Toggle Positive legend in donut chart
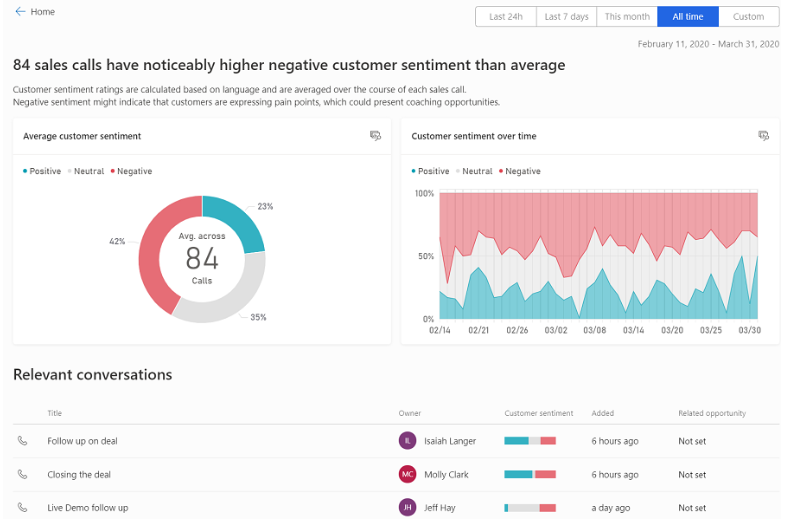The width and height of the screenshot is (785, 528). coord(42,172)
